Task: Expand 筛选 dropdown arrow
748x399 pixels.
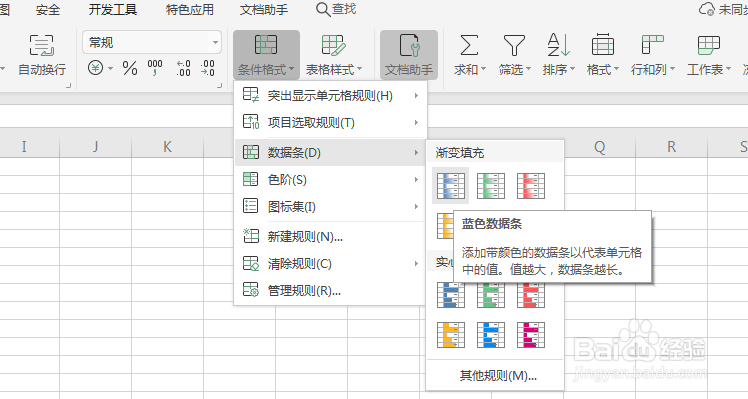Action: pyautogui.click(x=528, y=70)
